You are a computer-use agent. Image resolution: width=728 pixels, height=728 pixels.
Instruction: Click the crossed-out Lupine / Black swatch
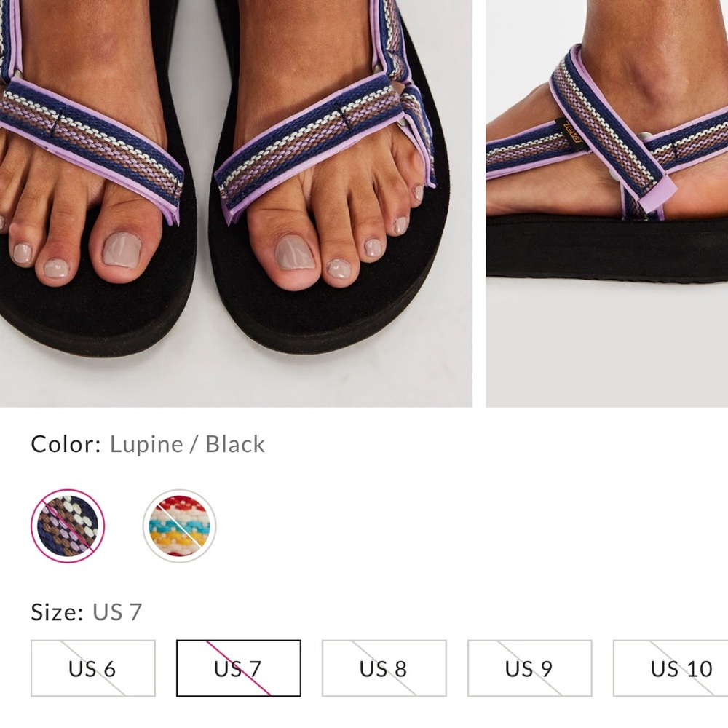(x=67, y=524)
